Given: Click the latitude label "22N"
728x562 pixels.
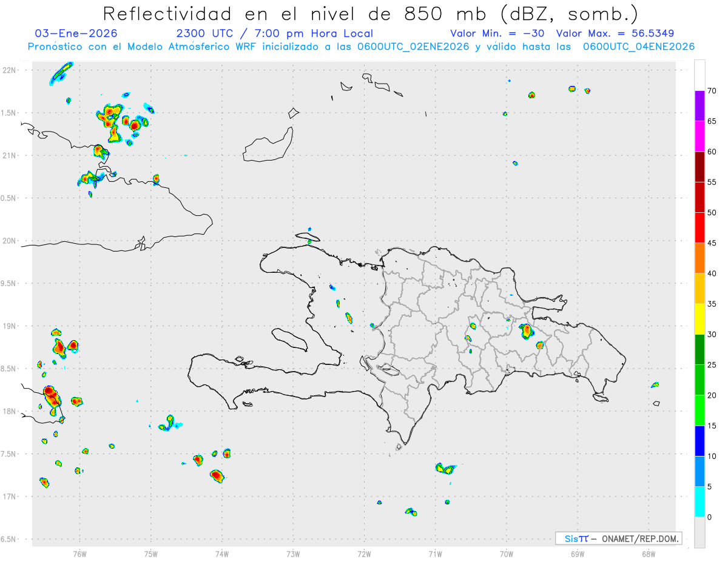Looking at the screenshot, I should (10, 70).
